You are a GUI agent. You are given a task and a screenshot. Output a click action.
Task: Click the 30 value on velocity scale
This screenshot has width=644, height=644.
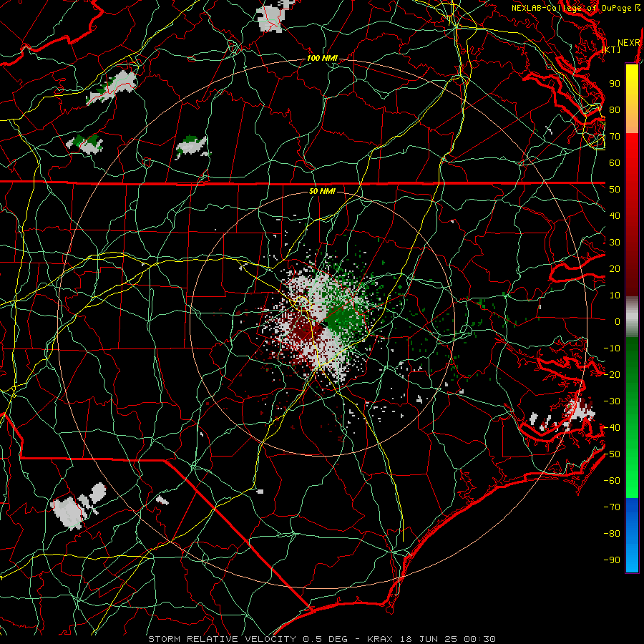pos(615,243)
